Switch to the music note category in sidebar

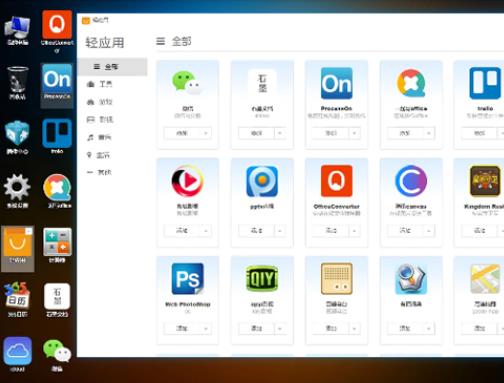coord(112,137)
